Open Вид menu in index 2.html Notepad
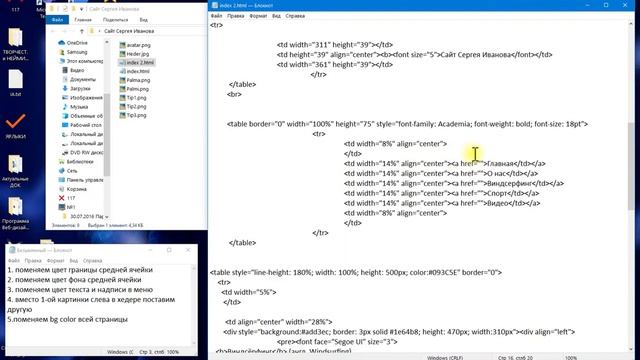This screenshot has height=360, width=640. tap(276, 16)
